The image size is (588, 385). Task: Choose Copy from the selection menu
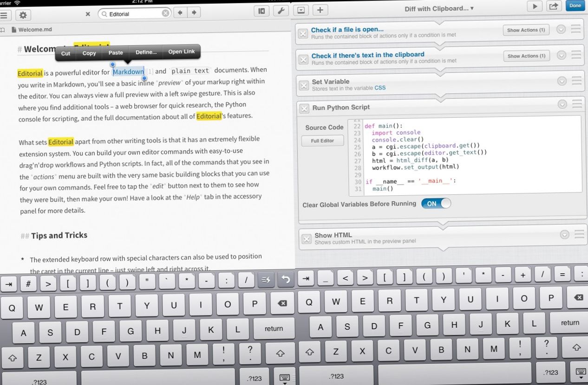point(89,53)
